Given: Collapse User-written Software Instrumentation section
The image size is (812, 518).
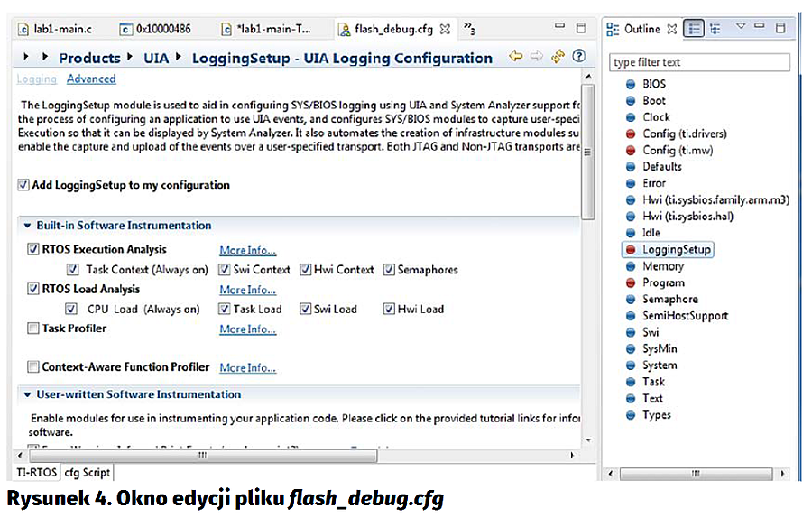Looking at the screenshot, I should click(x=26, y=394).
